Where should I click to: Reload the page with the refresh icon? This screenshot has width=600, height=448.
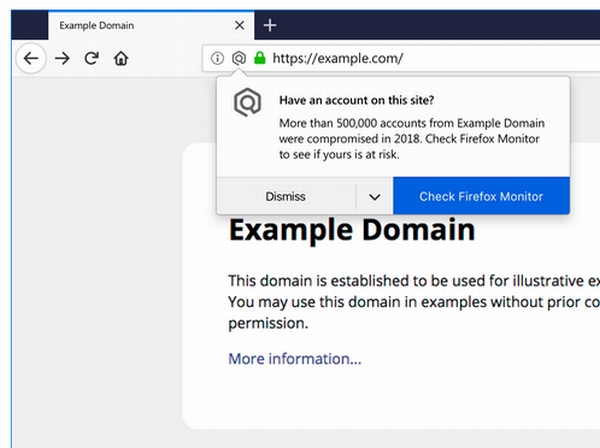coord(91,59)
